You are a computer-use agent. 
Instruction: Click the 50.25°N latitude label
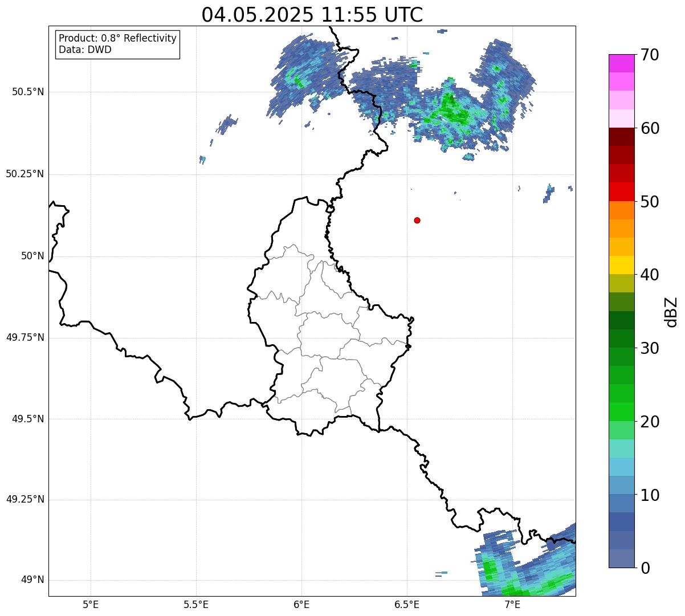point(25,174)
